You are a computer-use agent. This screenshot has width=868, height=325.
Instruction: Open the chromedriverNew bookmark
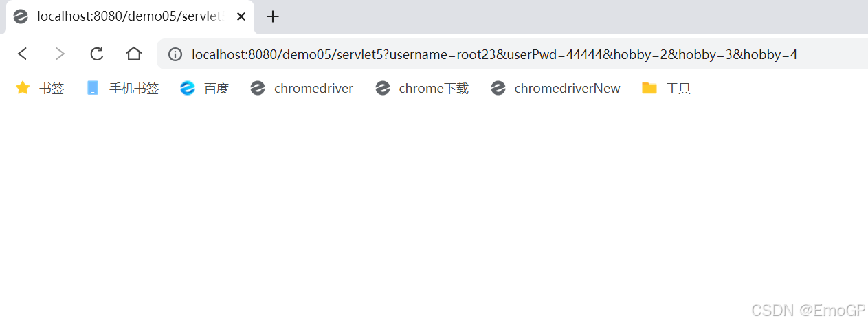coord(555,88)
